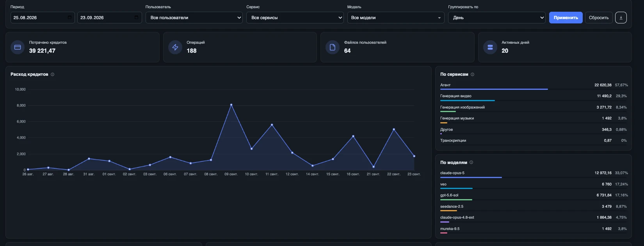Screen dimensions: 644x246
Task: Click the "Агент" service row label
Action: 445,85
